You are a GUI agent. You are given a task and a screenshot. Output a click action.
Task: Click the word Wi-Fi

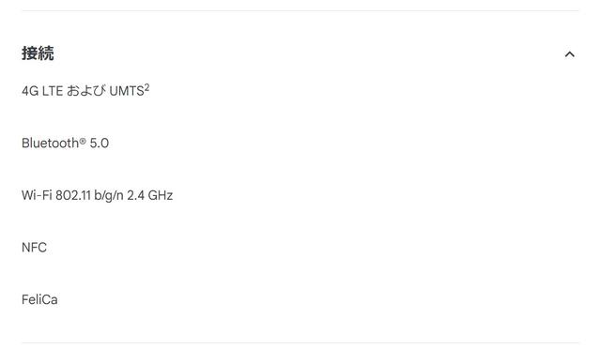point(37,195)
